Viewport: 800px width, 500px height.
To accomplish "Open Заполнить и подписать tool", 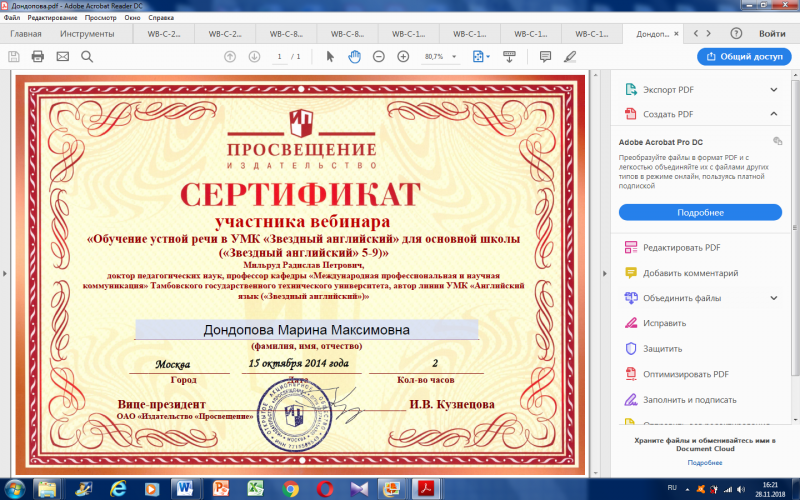I will point(680,400).
